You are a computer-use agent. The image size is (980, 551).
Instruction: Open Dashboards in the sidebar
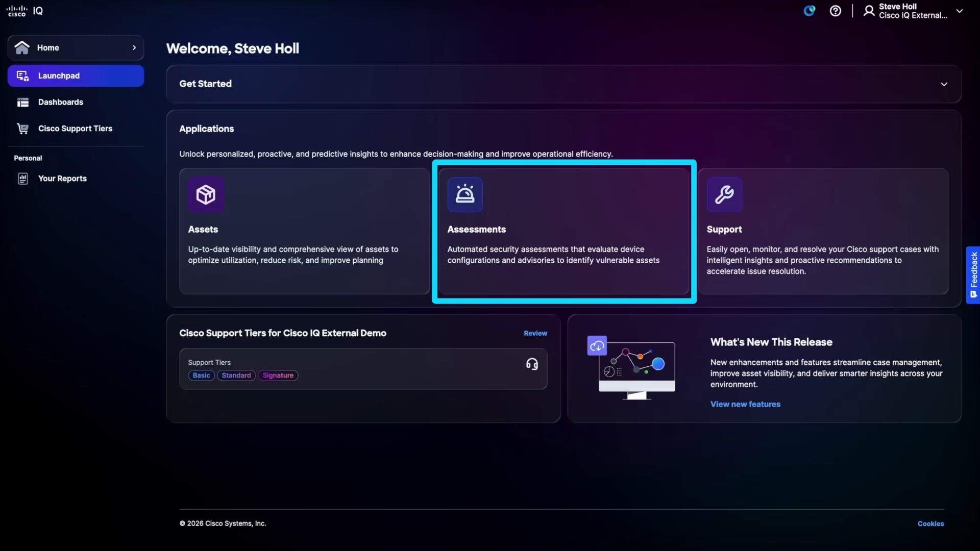pos(76,102)
